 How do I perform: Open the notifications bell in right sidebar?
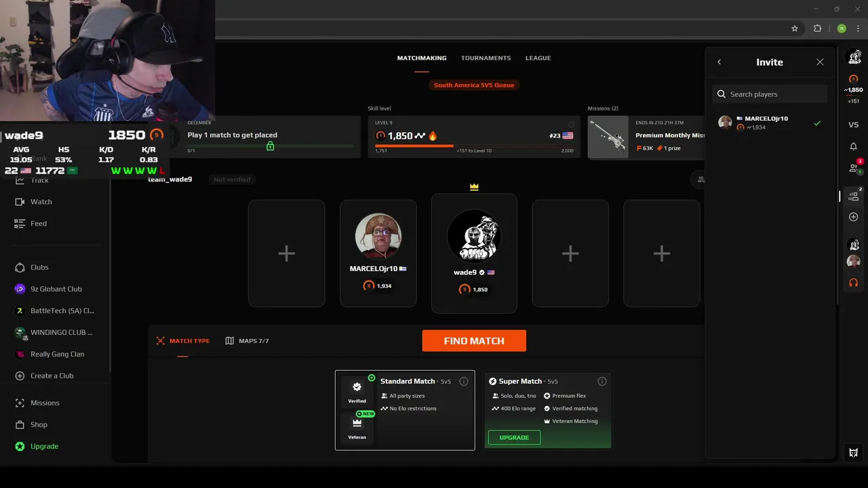pyautogui.click(x=854, y=146)
